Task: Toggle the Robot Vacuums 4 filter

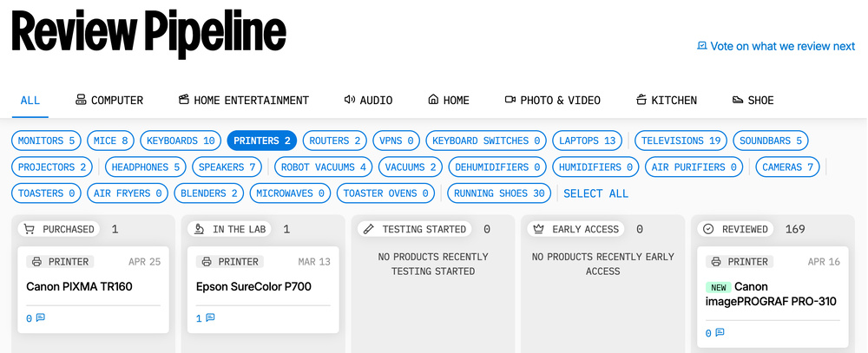Action: pos(323,167)
